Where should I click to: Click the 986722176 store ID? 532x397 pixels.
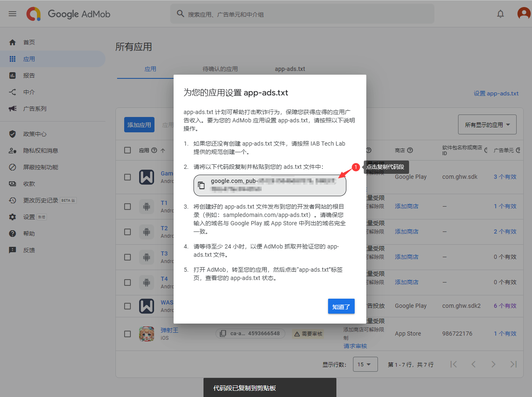click(x=457, y=334)
